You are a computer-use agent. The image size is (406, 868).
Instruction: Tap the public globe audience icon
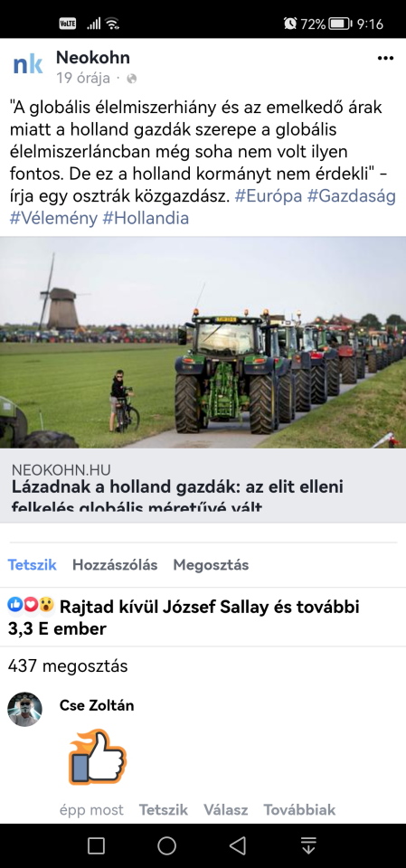click(131, 79)
